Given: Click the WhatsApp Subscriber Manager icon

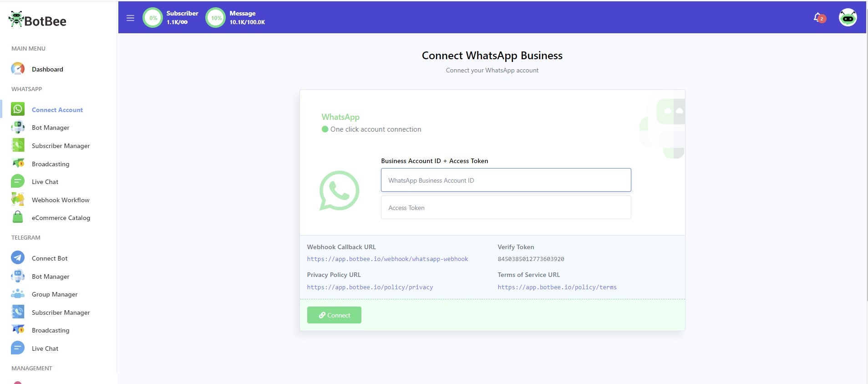Looking at the screenshot, I should click(18, 145).
